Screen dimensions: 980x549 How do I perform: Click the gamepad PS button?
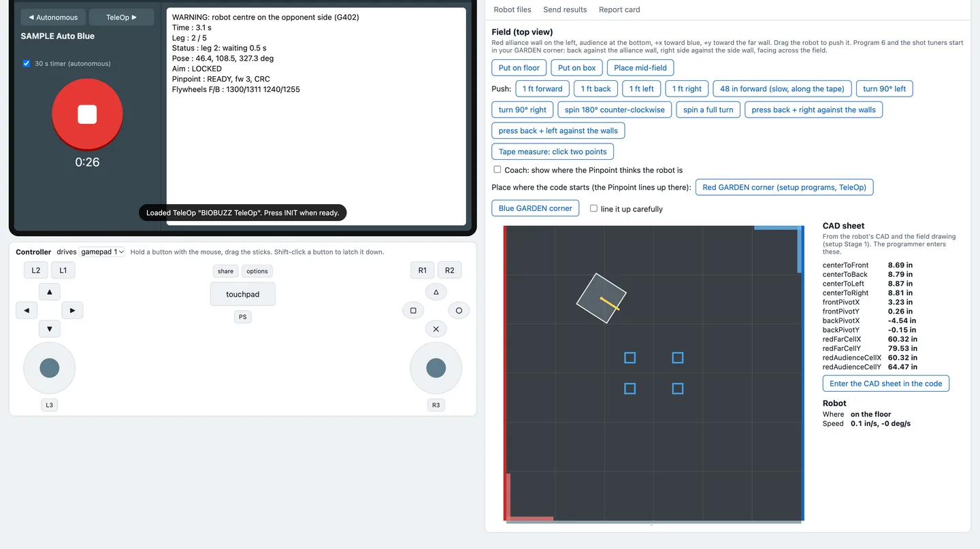coord(243,316)
